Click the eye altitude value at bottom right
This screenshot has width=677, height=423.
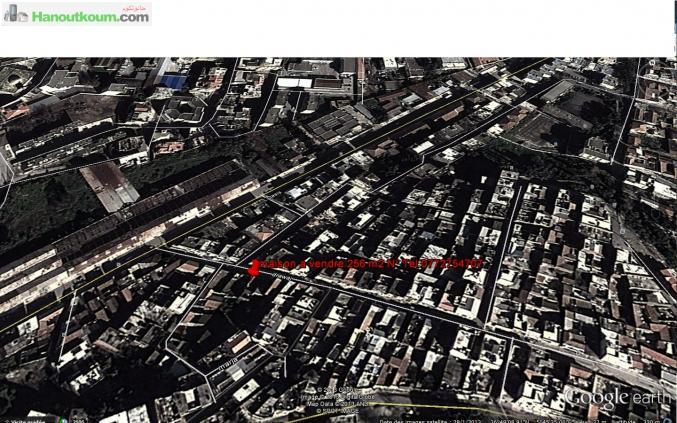(x=655, y=419)
